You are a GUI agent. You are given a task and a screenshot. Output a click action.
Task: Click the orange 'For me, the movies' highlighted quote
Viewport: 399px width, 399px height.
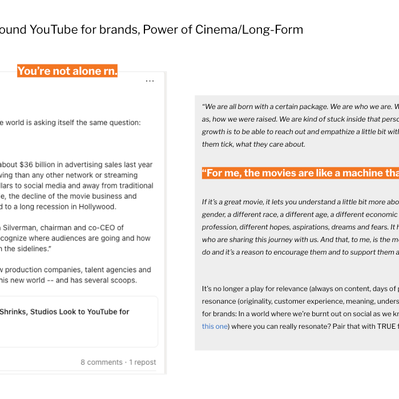tap(300, 173)
